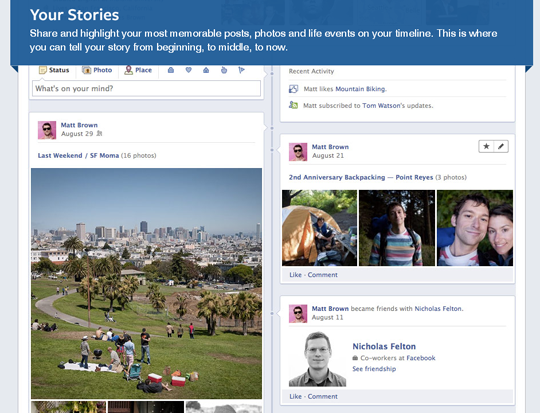Select the Photo tab in composer
540x413 pixels.
click(x=97, y=70)
